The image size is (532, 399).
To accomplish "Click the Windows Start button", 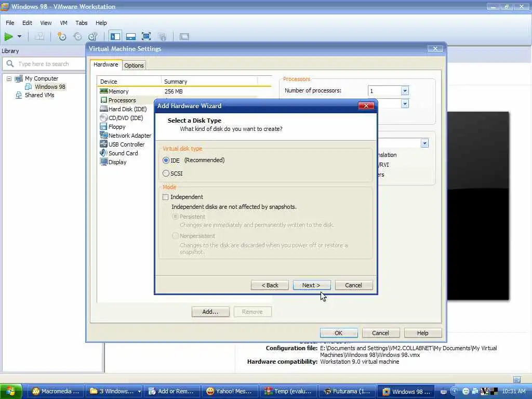I will 11,392.
